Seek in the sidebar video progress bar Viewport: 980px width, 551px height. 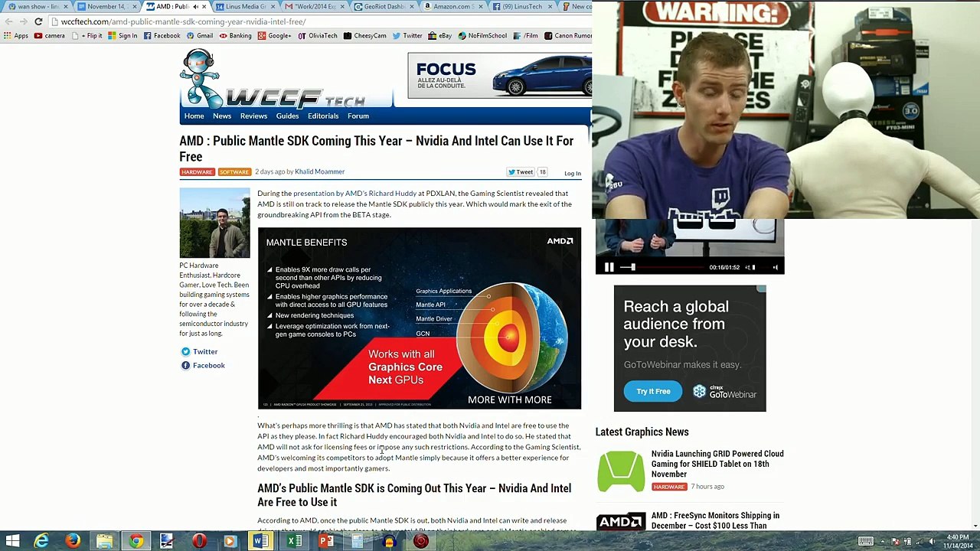point(661,267)
